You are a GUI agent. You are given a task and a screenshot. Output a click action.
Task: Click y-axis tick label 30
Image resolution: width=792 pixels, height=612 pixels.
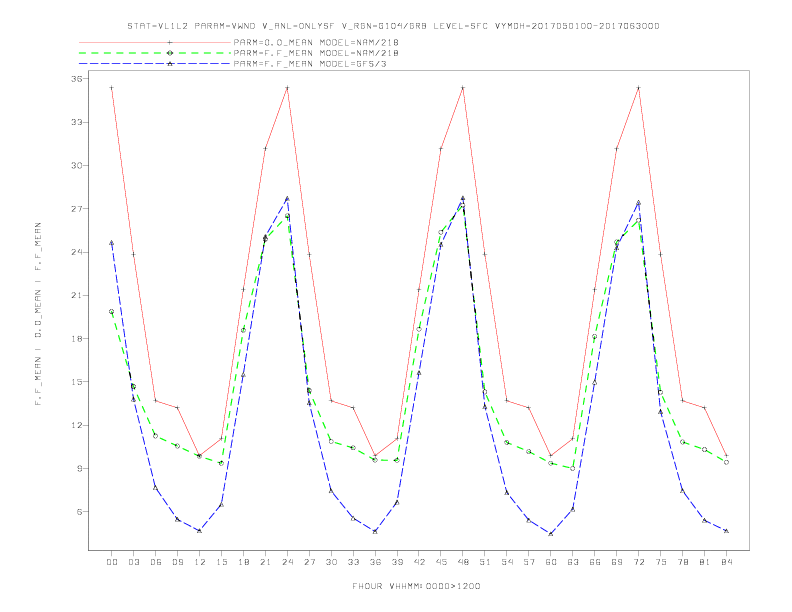[77, 166]
